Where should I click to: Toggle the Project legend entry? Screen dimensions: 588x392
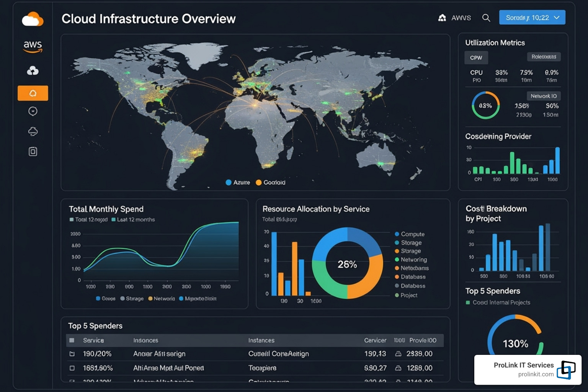[406, 295]
